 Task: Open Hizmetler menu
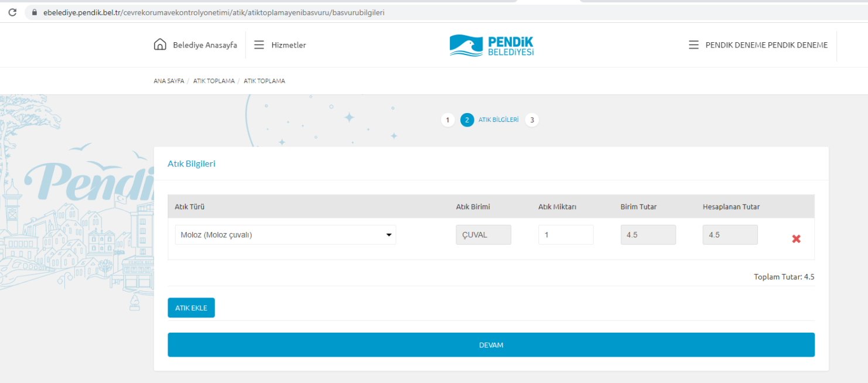point(288,45)
